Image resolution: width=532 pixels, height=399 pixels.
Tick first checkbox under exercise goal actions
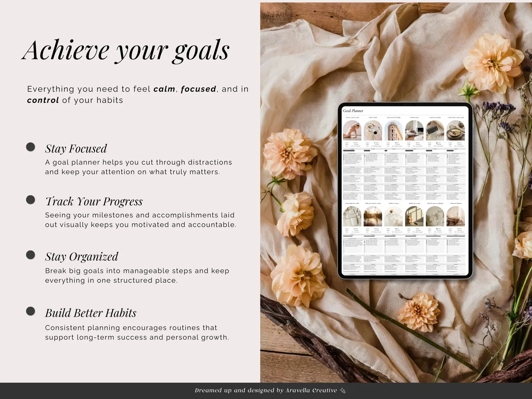tap(344, 155)
